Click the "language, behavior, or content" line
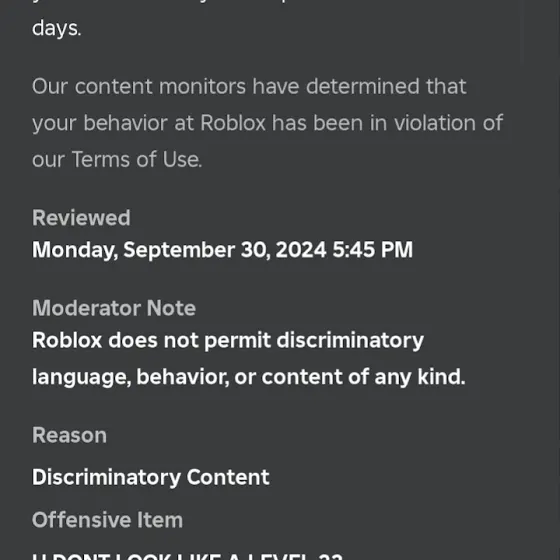 (187, 377)
